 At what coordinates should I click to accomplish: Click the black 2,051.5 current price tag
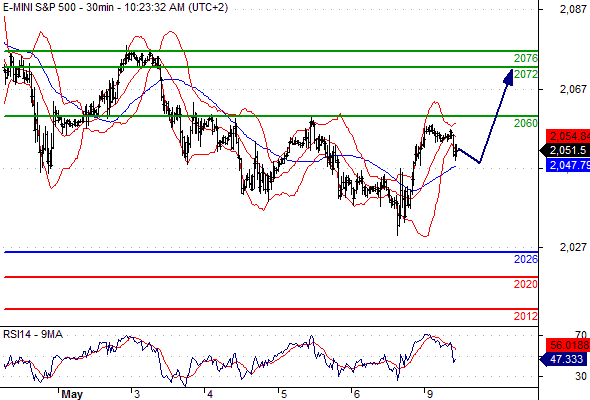coord(565,151)
